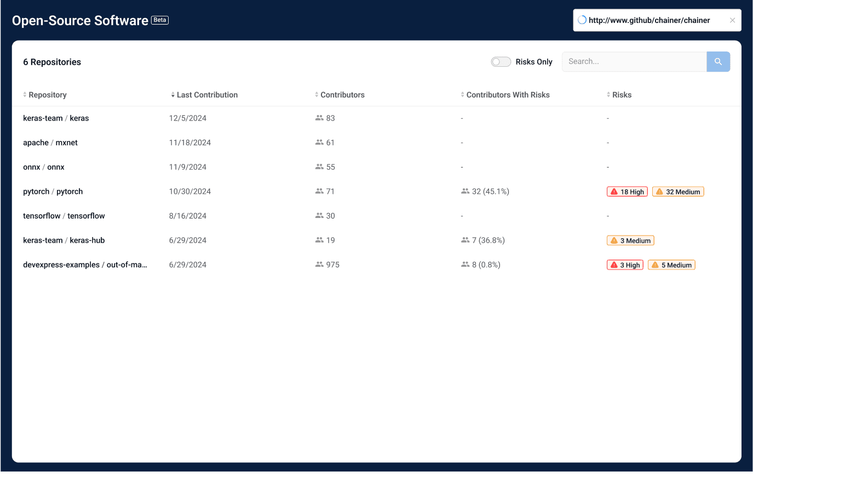Open the keras-team / keras repository
The image size is (868, 488).
(x=56, y=118)
